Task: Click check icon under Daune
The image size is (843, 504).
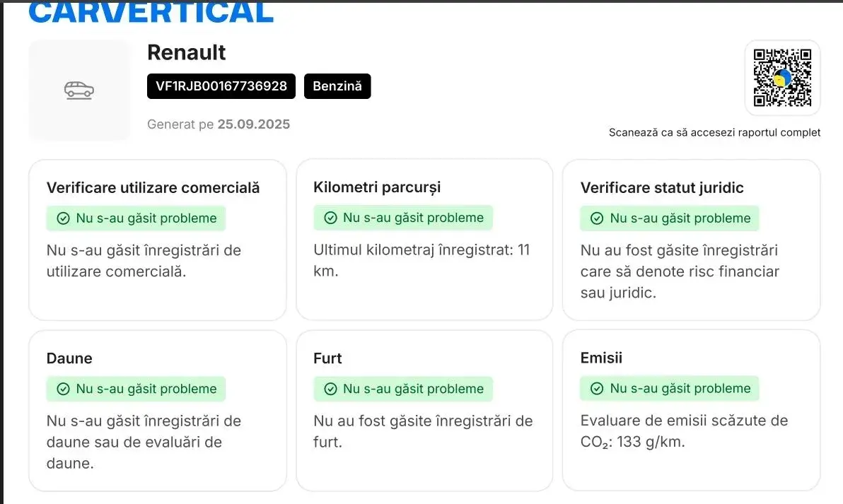Action: (63, 389)
